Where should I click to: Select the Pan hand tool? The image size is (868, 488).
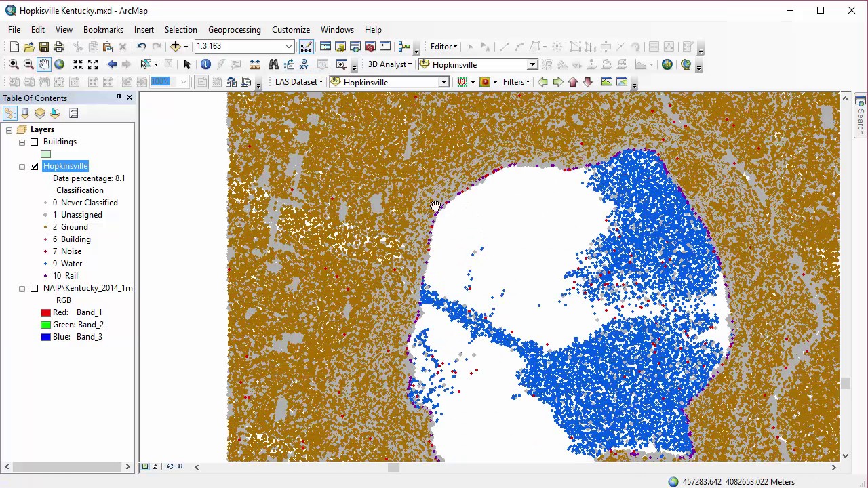[44, 64]
